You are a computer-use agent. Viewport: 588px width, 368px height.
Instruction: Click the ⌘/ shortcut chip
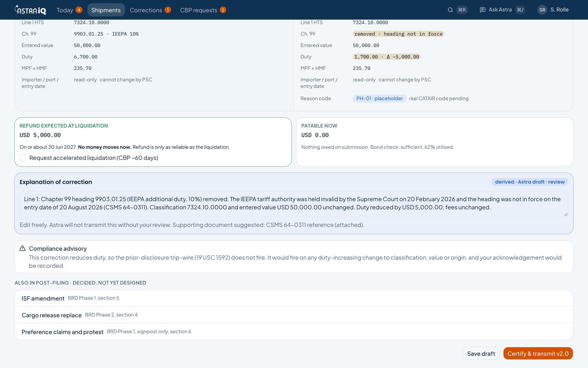point(520,10)
